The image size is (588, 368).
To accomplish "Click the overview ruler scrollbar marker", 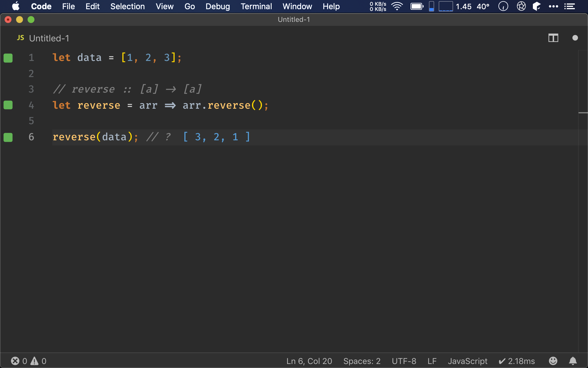I will tap(583, 113).
